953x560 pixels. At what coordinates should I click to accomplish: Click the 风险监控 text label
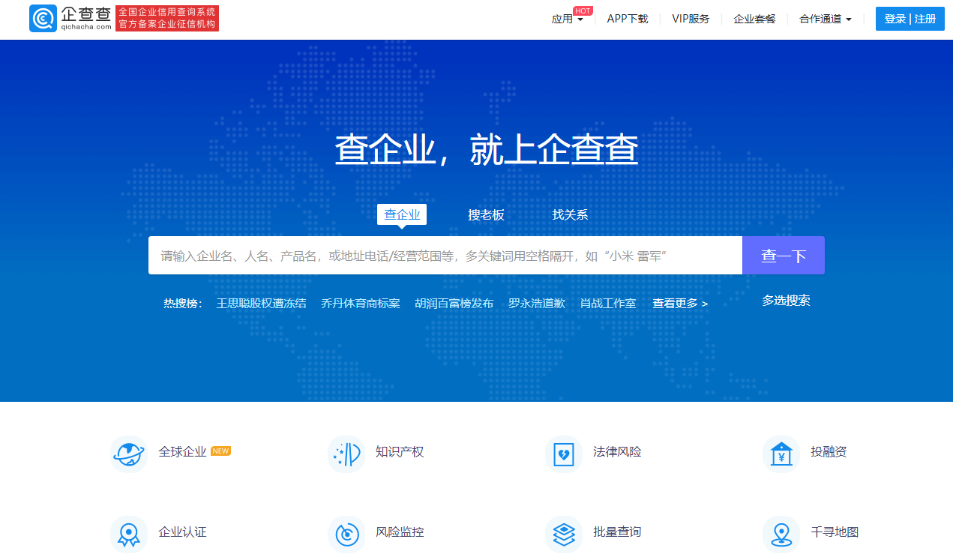(400, 532)
